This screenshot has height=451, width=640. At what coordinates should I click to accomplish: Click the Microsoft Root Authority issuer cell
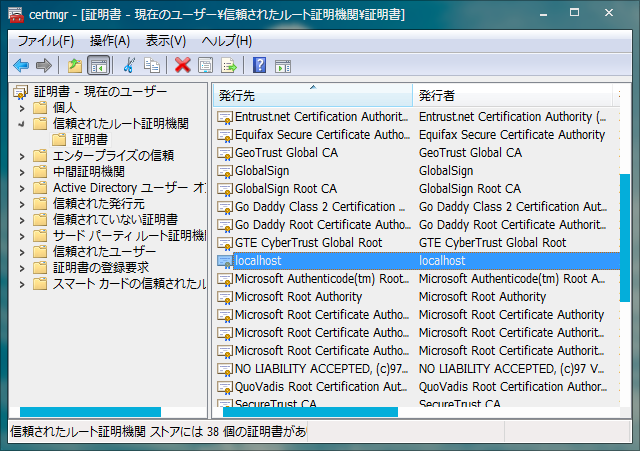tap(482, 297)
